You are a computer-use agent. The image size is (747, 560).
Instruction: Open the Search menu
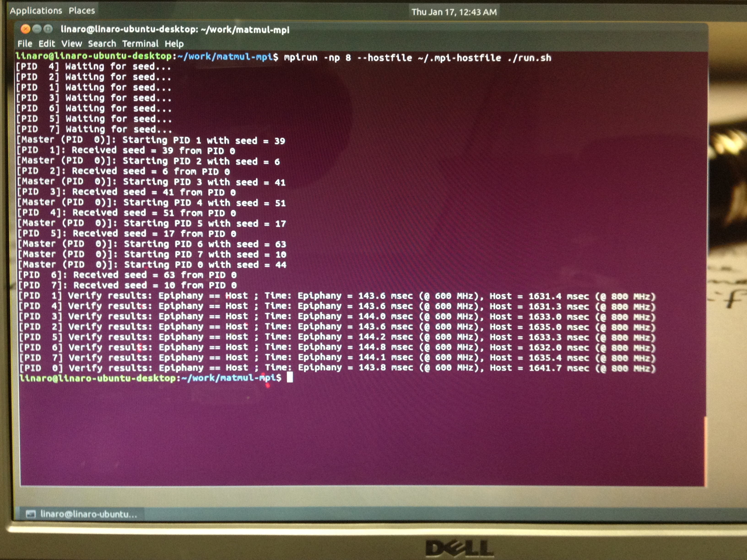tap(102, 44)
